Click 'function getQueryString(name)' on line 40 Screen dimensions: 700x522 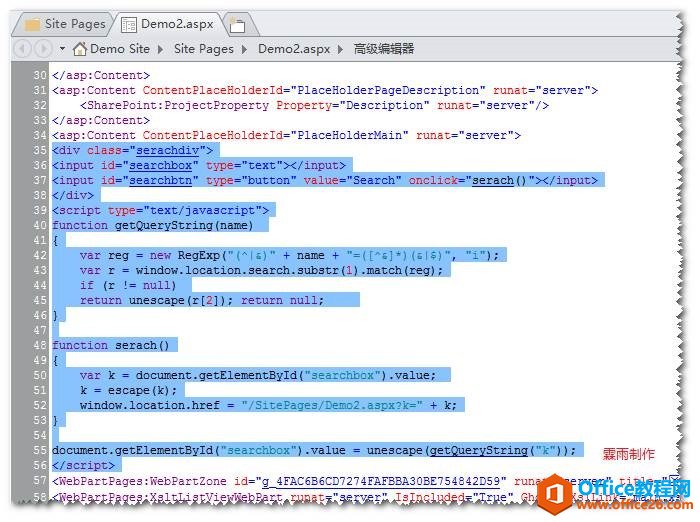(x=153, y=226)
